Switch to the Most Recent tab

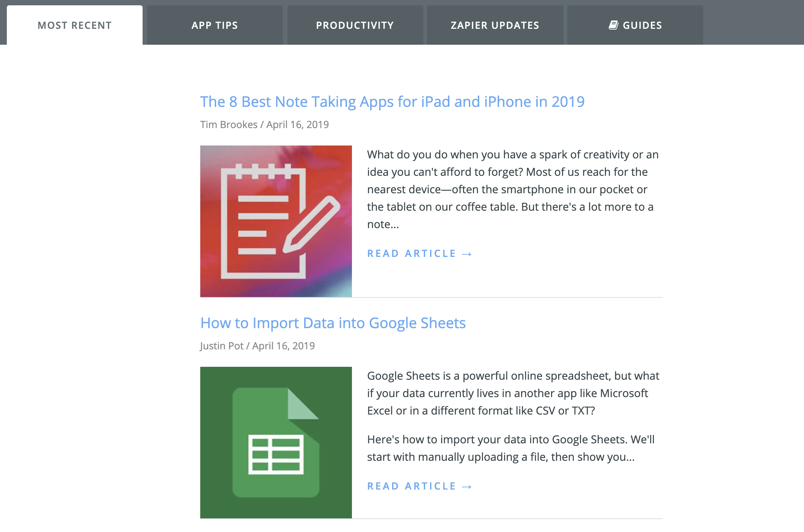coord(75,25)
